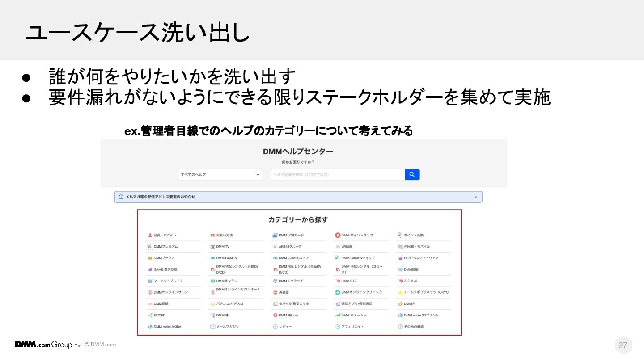Dismiss the メルマガ notice with the X
Viewport: 644px width, 362px height.
tap(475, 197)
